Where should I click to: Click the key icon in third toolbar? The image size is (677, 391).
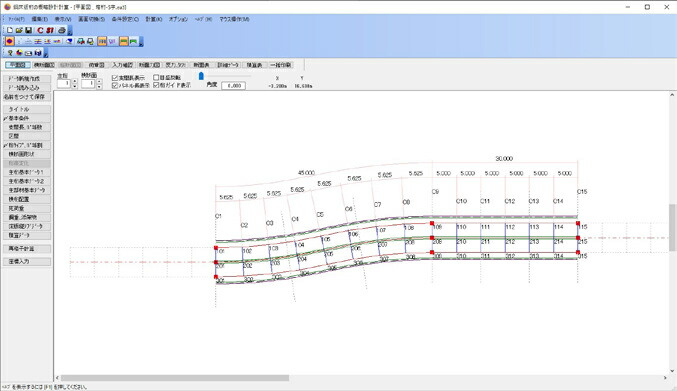click(x=10, y=53)
